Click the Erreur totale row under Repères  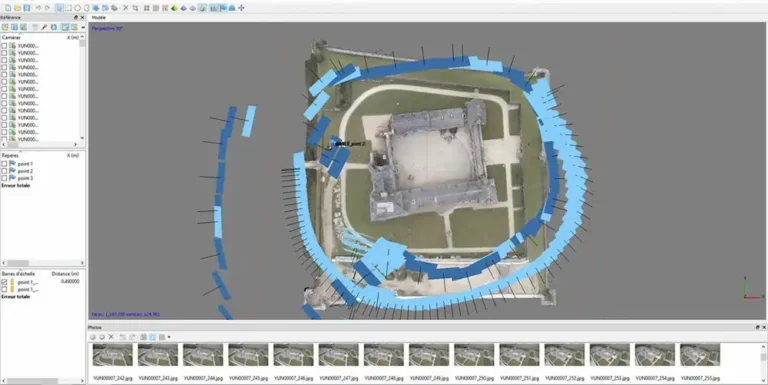click(x=16, y=186)
